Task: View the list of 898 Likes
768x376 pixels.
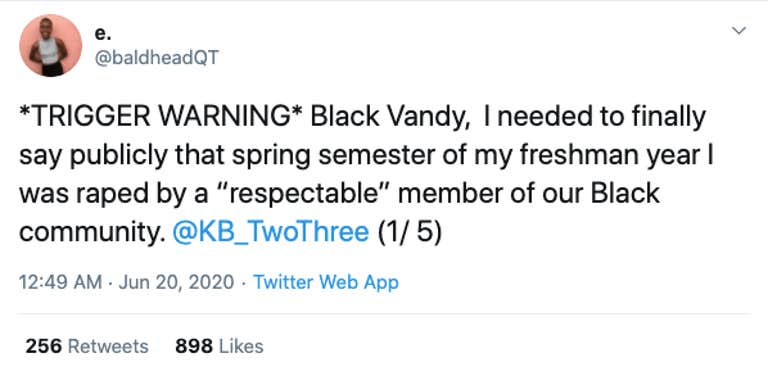Action: [x=219, y=347]
